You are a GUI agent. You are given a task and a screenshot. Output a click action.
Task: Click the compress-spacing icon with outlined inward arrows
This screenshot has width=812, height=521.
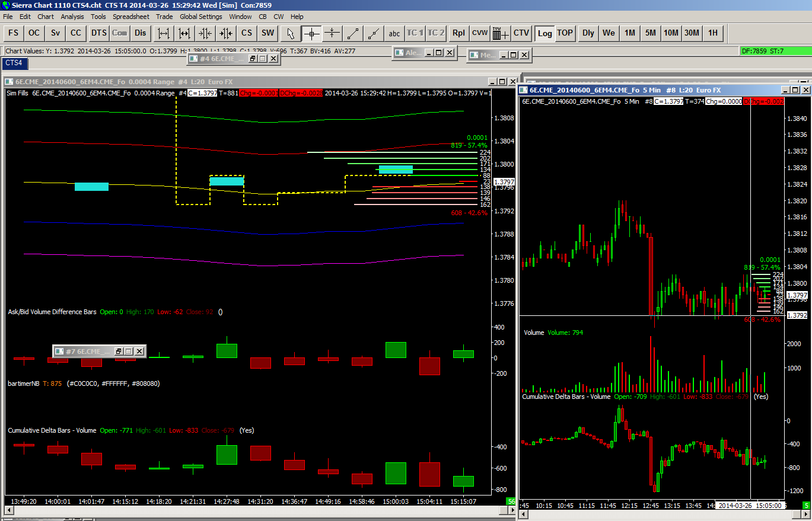pos(205,33)
